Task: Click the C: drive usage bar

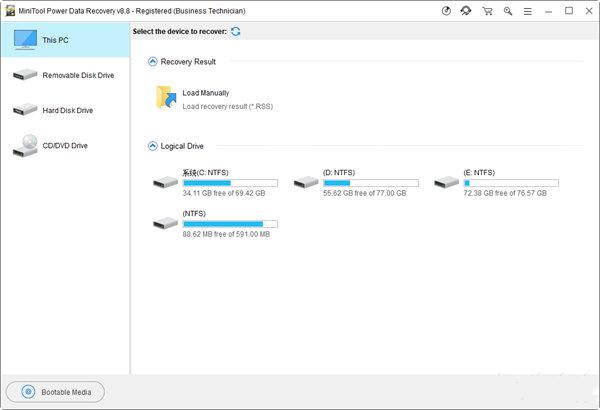Action: click(230, 183)
